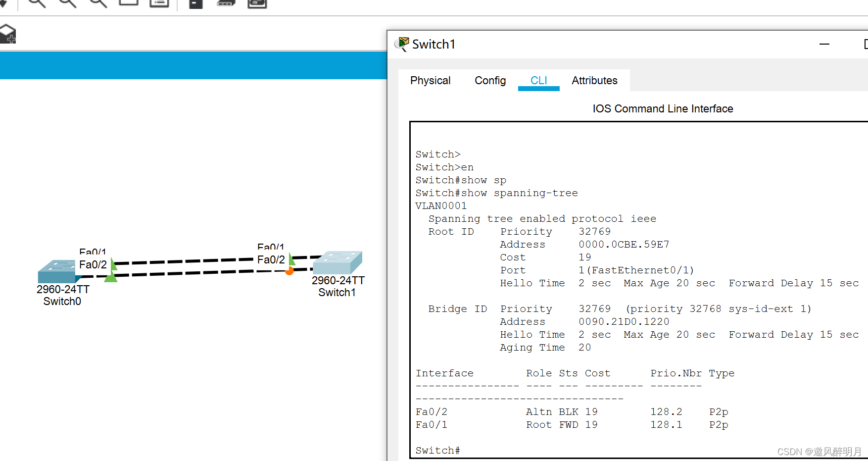Viewport: 868px width, 461px height.
Task: Select the CLI tab
Action: [539, 81]
